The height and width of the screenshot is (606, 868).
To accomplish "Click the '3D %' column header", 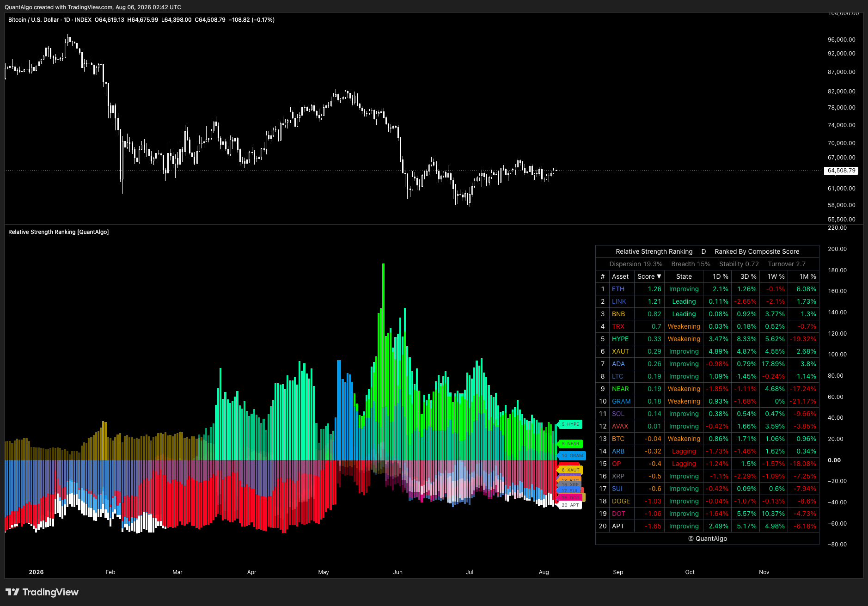I will point(748,276).
